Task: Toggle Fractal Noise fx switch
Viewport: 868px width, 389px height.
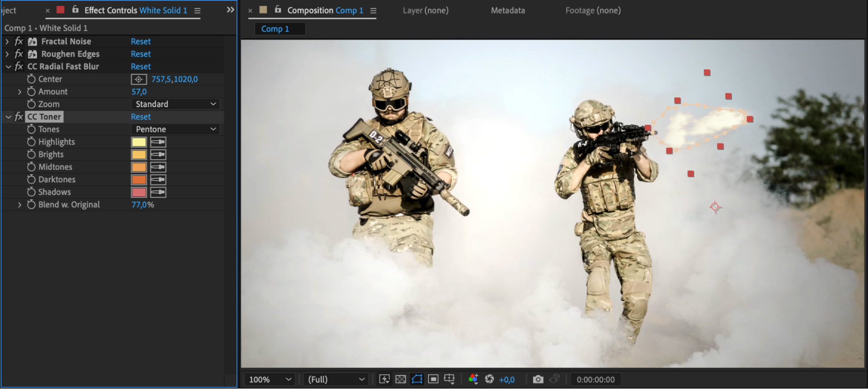Action: click(x=19, y=41)
